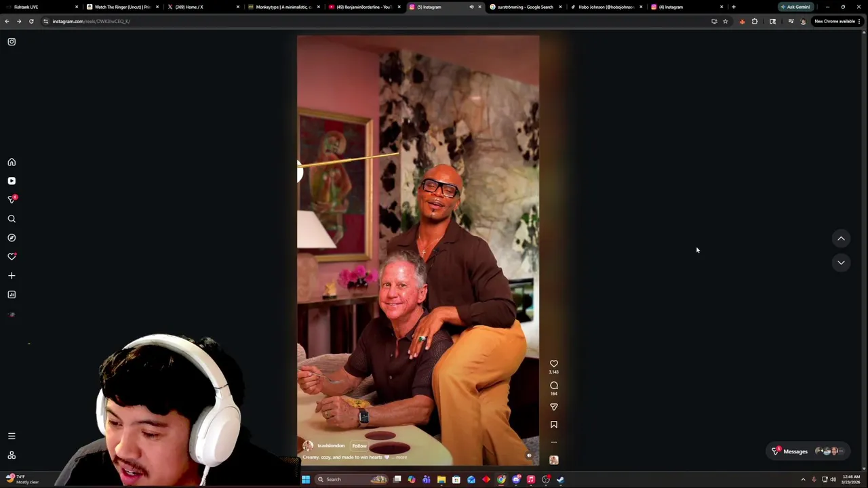The height and width of the screenshot is (488, 868).
Task: Open Chrome extensions puzzle icon
Action: pos(754,21)
